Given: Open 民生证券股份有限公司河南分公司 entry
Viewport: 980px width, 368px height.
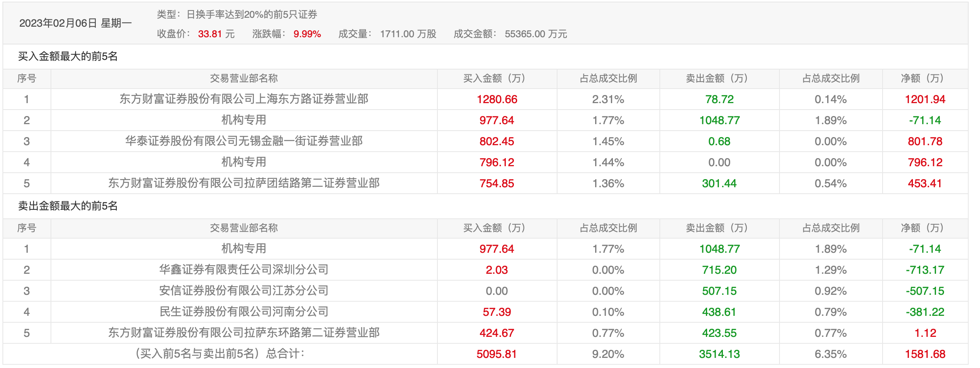Looking at the screenshot, I should coord(244,312).
